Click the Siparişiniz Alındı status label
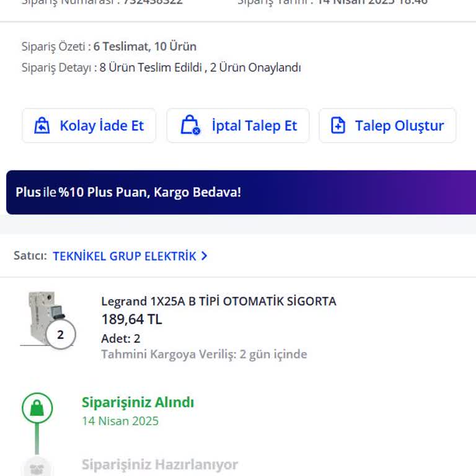 point(138,402)
